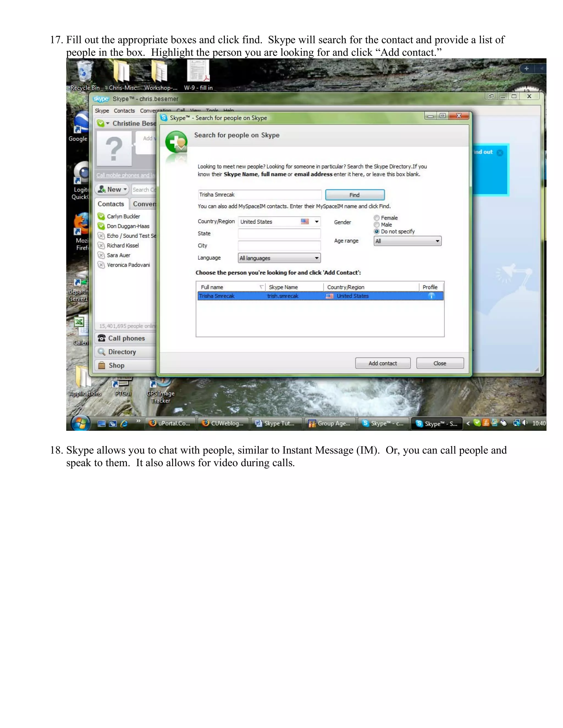Click the Show Desktop quick launch icon
Image resolution: width=563 pixels, height=728 pixels.
click(x=102, y=424)
